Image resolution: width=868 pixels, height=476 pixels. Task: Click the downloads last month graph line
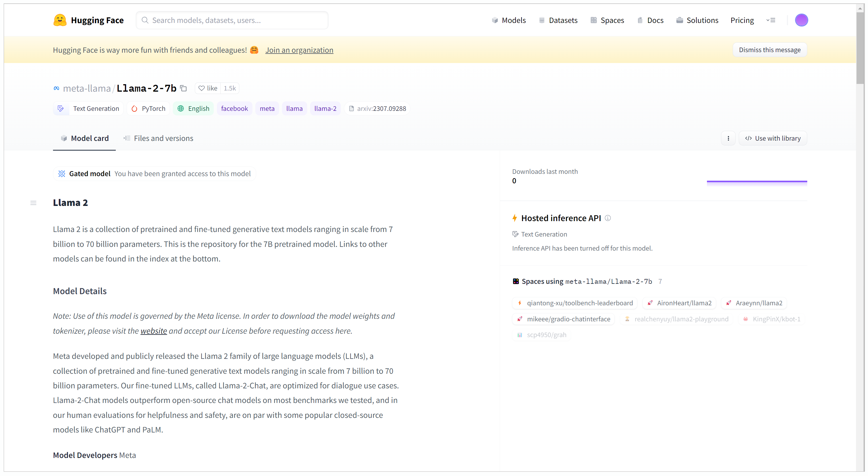757,182
